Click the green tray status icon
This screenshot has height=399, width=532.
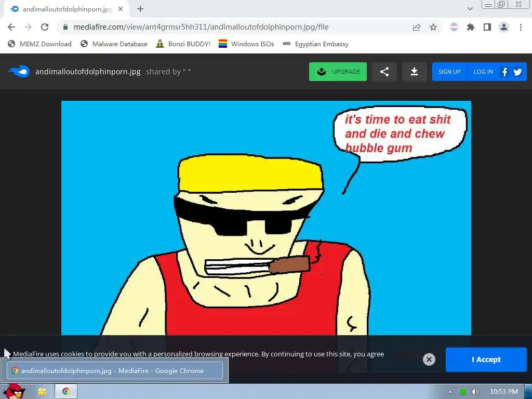[463, 392]
